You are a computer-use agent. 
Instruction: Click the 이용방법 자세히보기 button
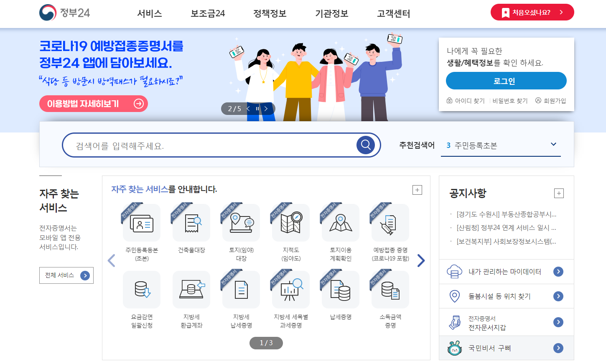coord(94,104)
